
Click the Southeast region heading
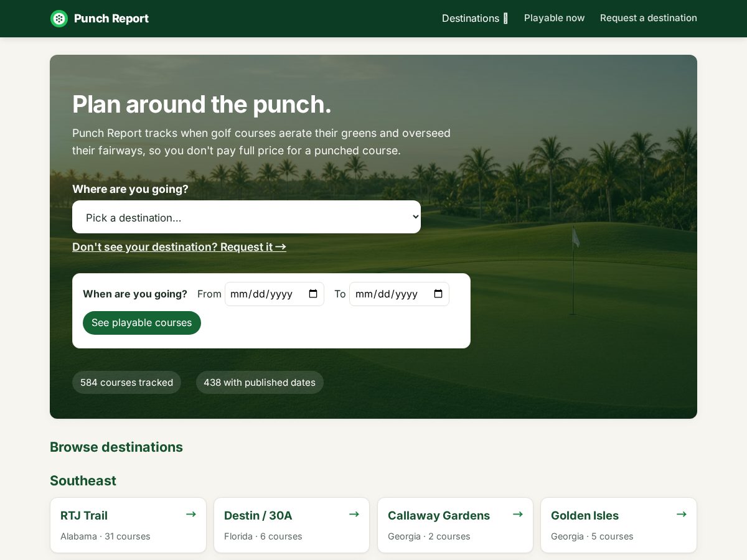83,481
